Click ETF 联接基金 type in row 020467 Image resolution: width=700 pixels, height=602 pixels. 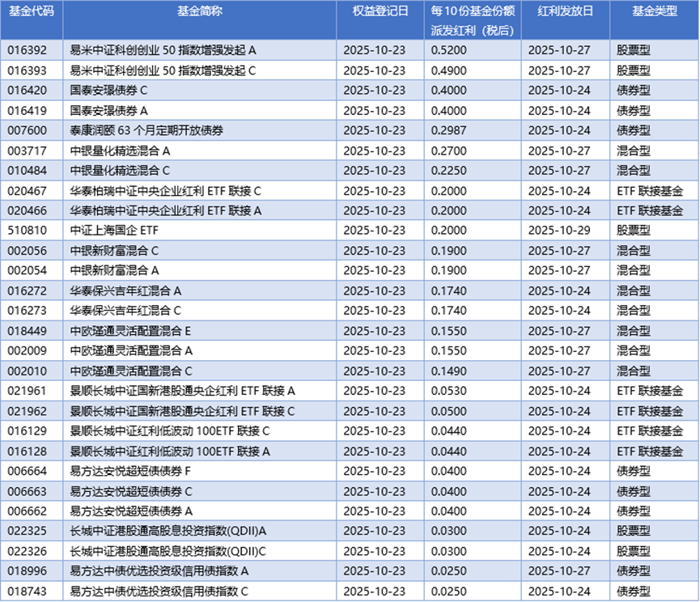pyautogui.click(x=650, y=191)
